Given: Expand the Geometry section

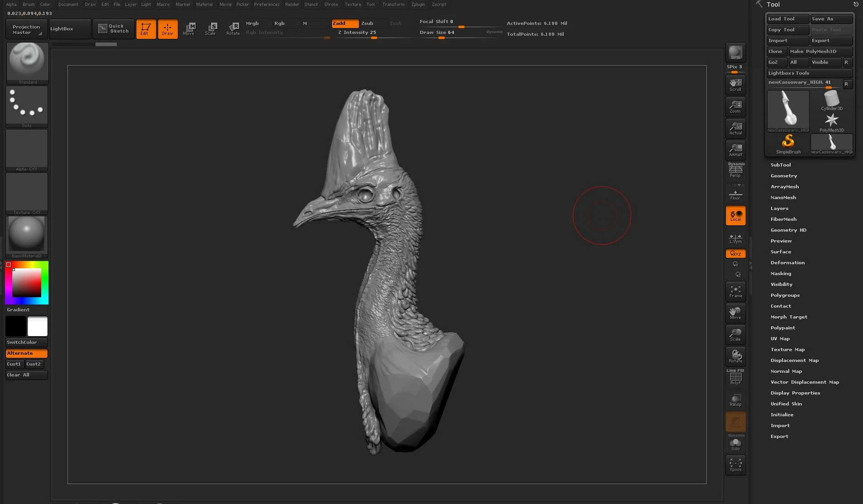Looking at the screenshot, I should 784,176.
